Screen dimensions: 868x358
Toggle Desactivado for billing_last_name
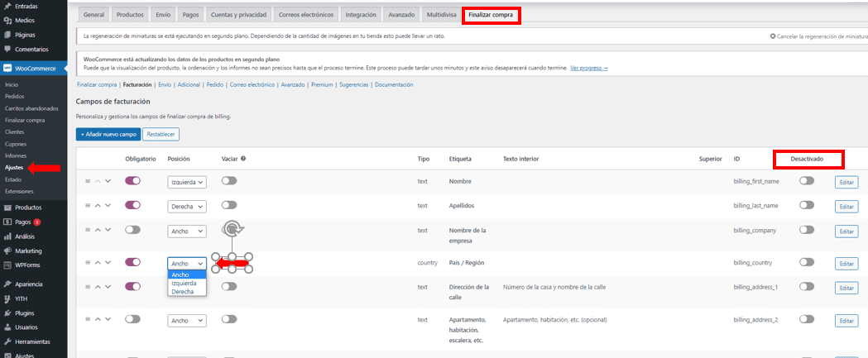[806, 205]
